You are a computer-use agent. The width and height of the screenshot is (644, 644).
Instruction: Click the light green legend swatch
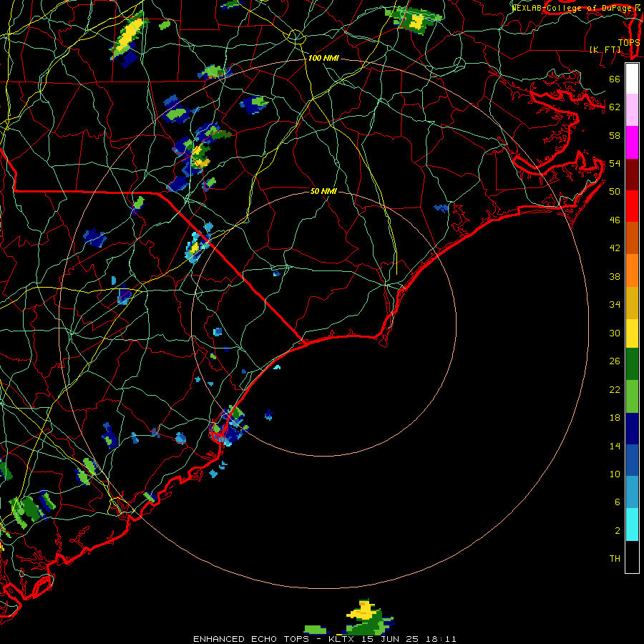[x=632, y=396]
